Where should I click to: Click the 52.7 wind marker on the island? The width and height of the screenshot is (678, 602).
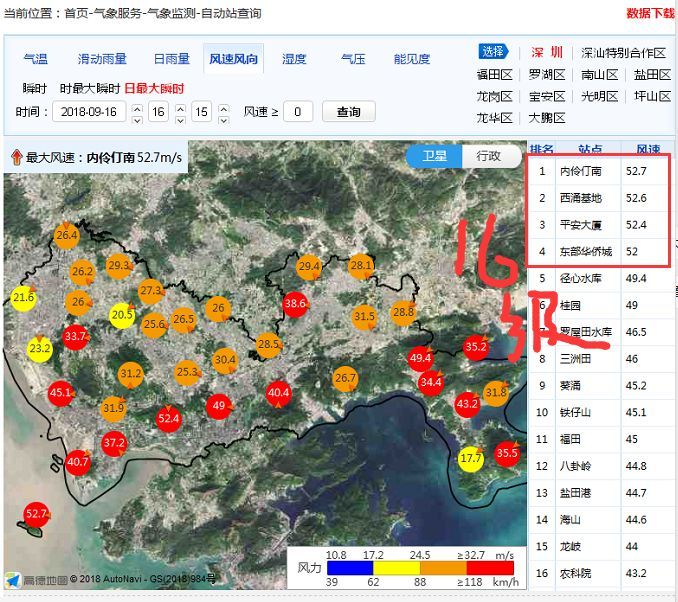[x=36, y=514]
